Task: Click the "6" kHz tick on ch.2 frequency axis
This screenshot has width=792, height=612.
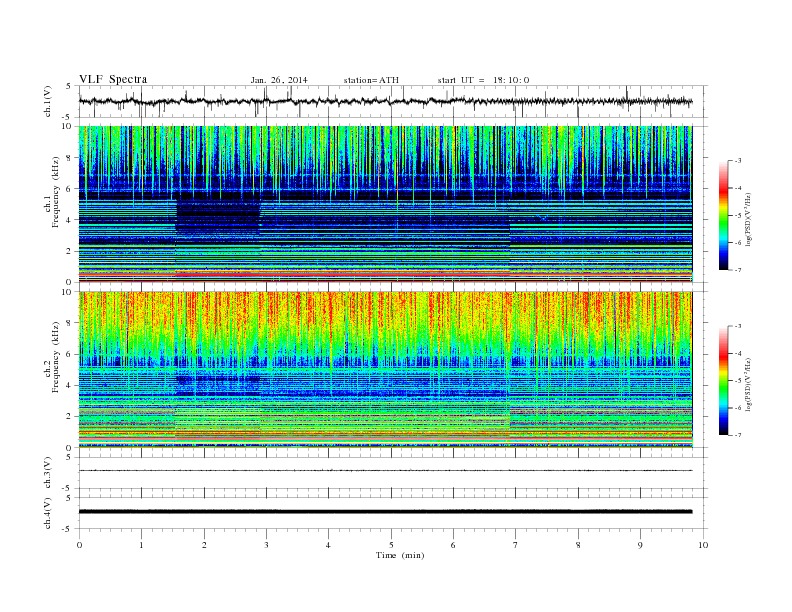Action: click(69, 354)
